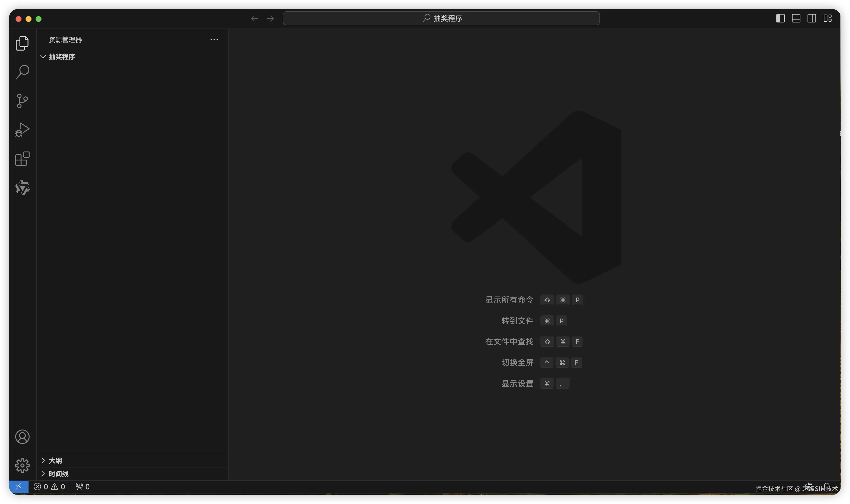Open the Extensions view

pos(23,159)
